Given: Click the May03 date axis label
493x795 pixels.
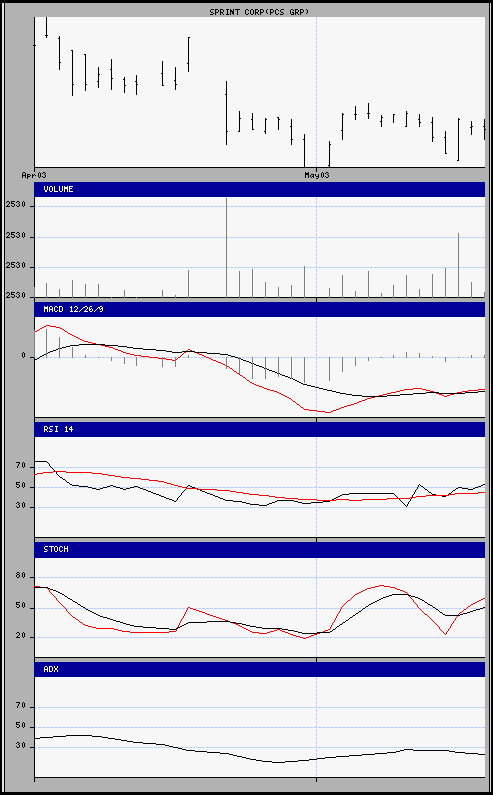Looking at the screenshot, I should click(316, 175).
